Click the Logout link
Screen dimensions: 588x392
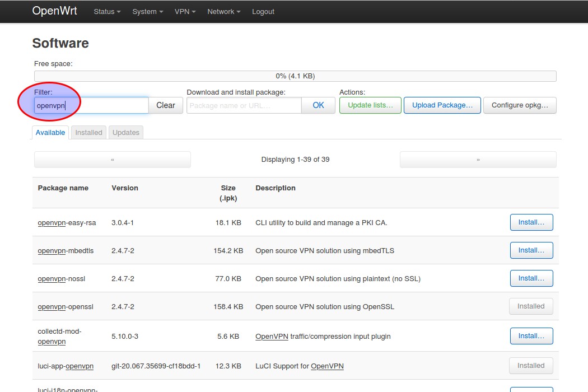click(x=263, y=12)
